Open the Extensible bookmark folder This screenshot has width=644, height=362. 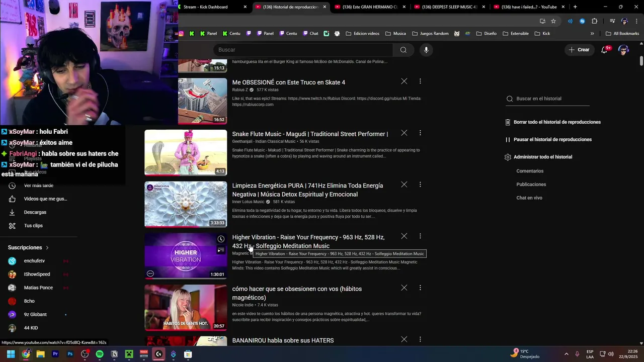[515, 34]
